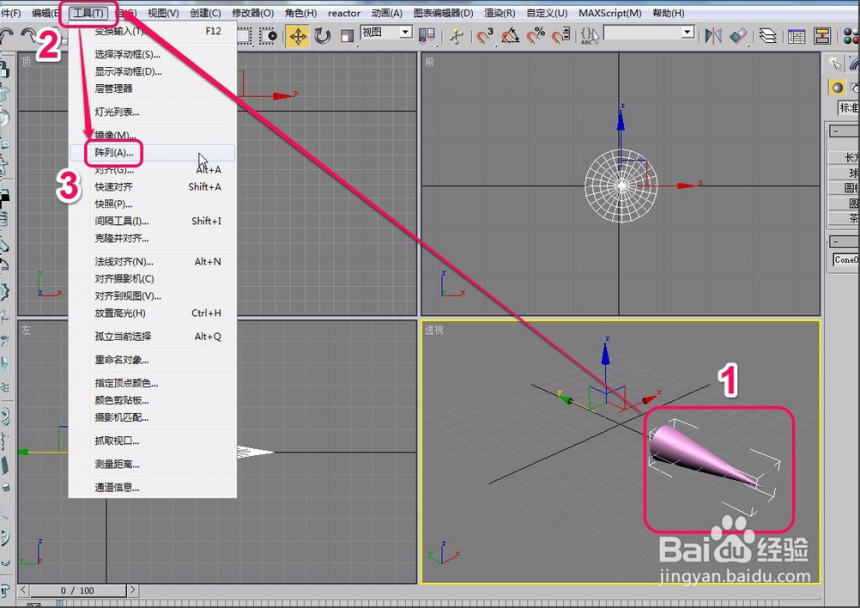Open the Schematic View toolbar icon
Viewport: 860px width, 608px height.
coord(822,36)
